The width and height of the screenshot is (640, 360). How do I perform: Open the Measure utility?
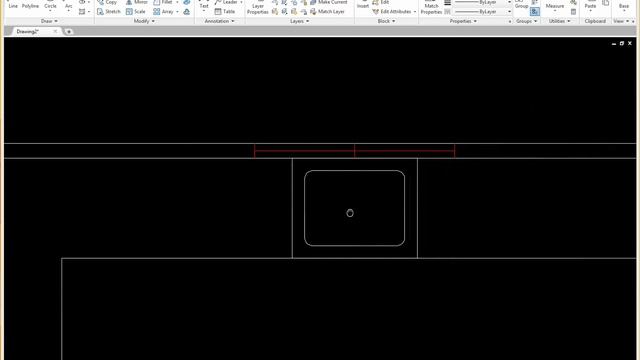pyautogui.click(x=555, y=5)
